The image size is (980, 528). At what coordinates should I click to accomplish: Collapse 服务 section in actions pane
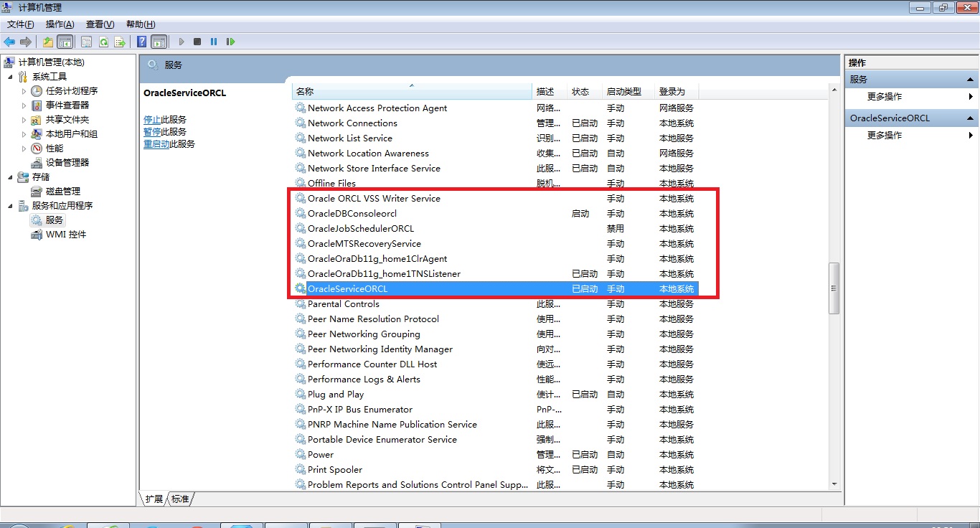tap(971, 80)
